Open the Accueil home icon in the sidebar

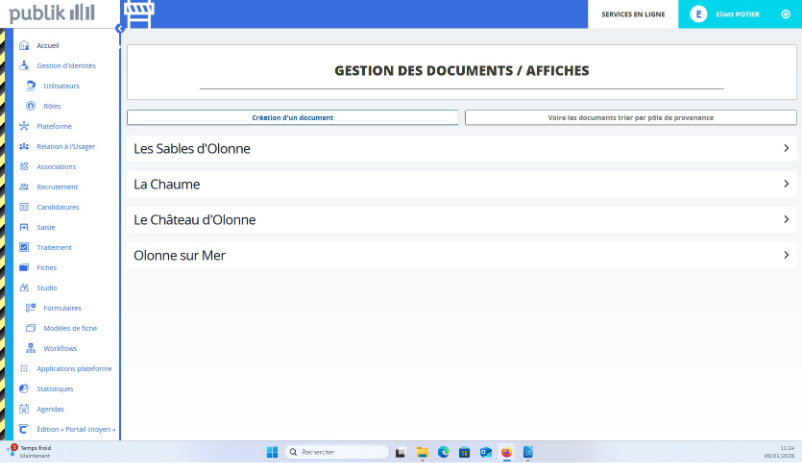(24, 46)
